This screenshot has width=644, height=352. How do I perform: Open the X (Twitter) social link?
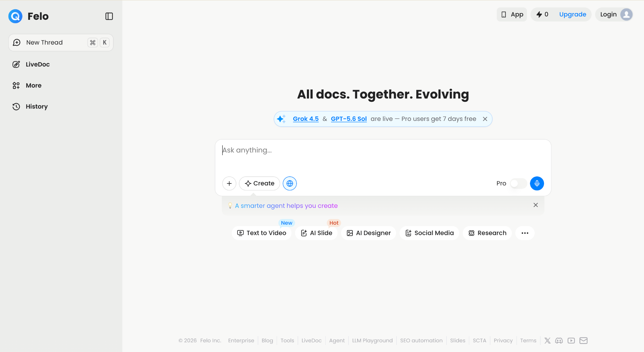(x=547, y=341)
